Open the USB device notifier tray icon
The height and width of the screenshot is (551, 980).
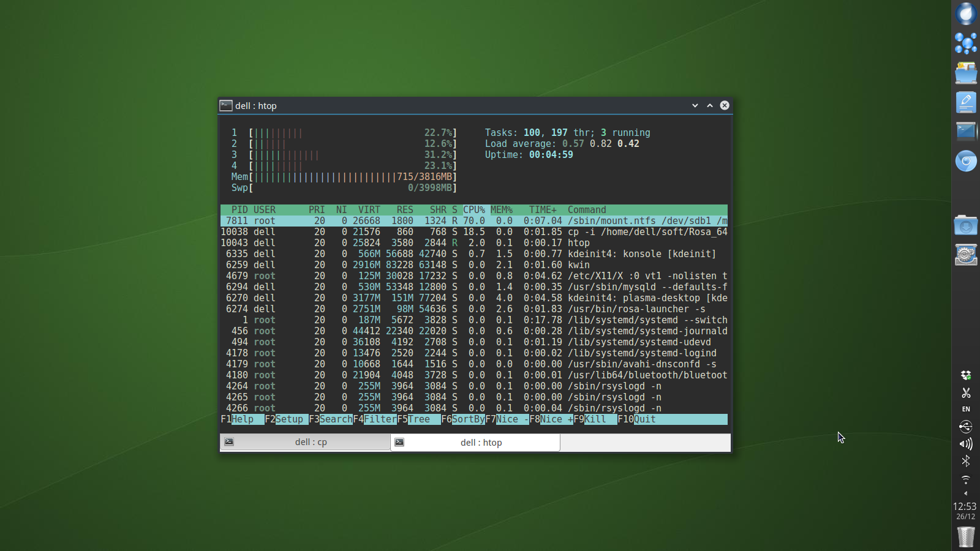coord(966,427)
